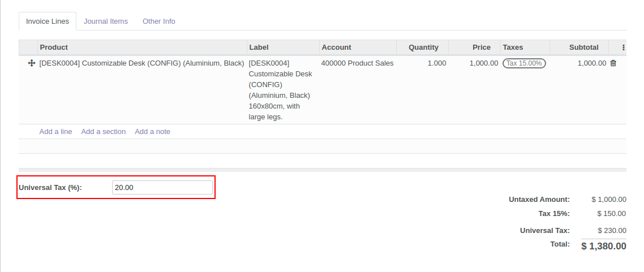
Task: Open the optional columns menu icon
Action: (624, 48)
